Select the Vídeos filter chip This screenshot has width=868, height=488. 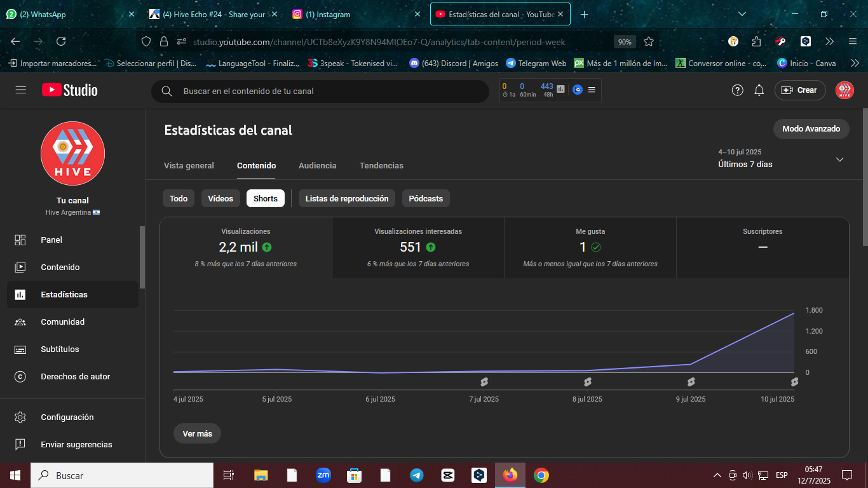click(x=220, y=198)
